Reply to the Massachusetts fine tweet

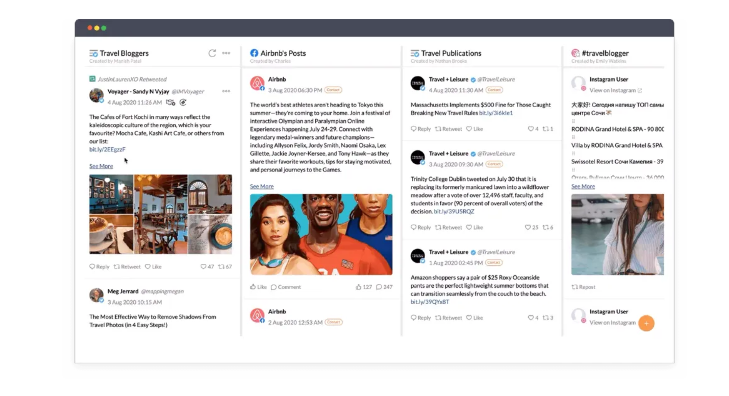click(421, 129)
